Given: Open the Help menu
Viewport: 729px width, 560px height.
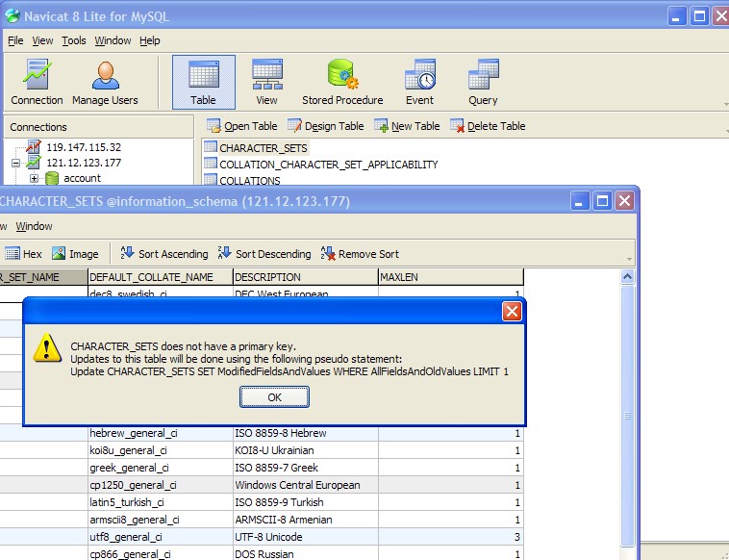Looking at the screenshot, I should [x=150, y=41].
